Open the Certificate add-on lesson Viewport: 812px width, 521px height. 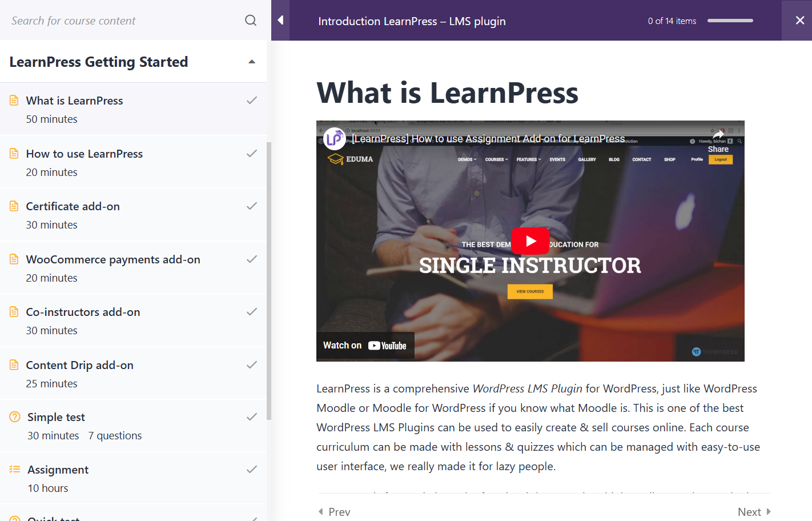click(x=73, y=206)
